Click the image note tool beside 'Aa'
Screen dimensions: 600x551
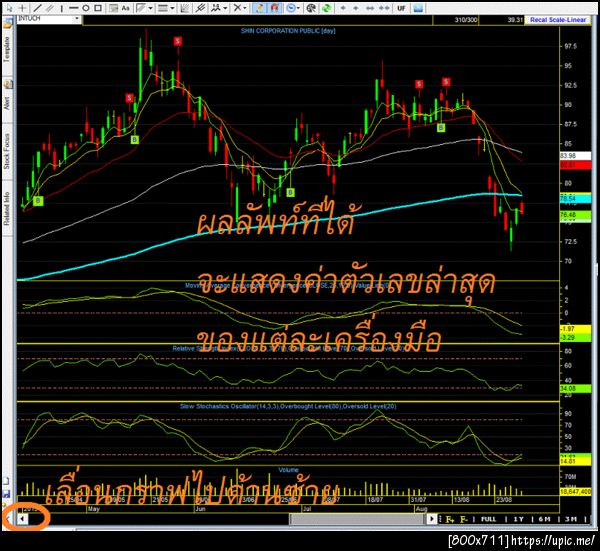click(113, 8)
